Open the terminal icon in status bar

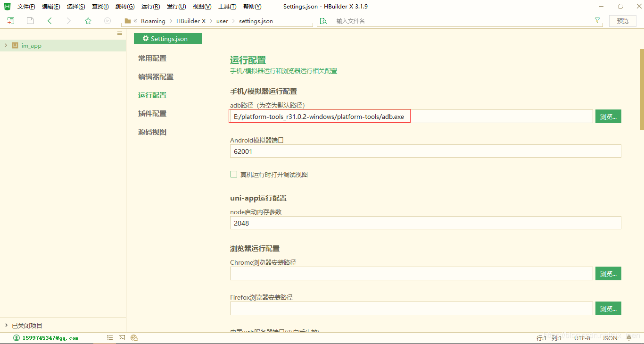122,338
